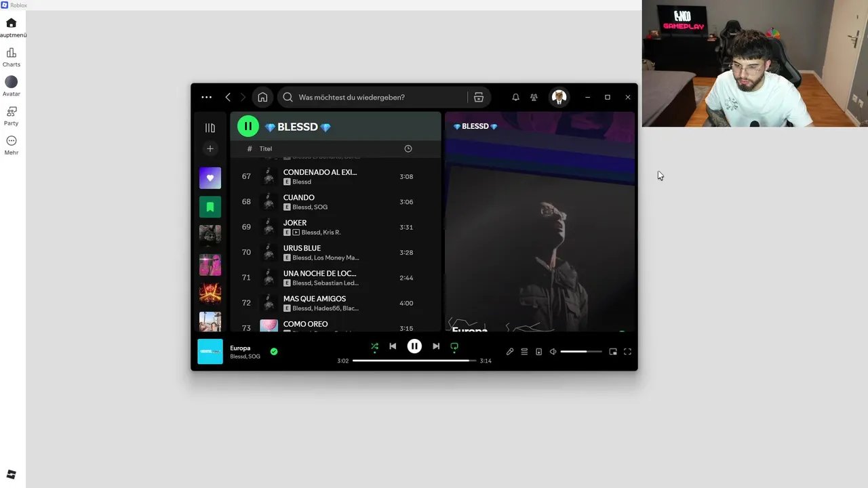Go back in Spotify navigation

(228, 97)
